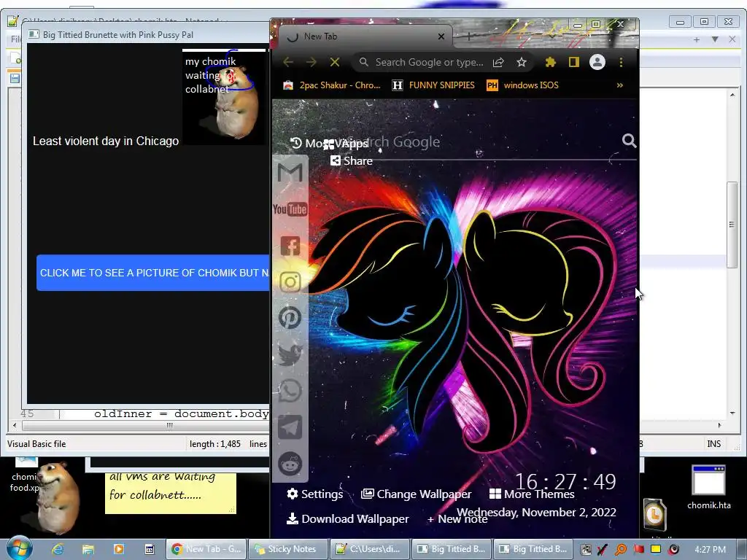
Task: Click Notepad++ scroll-right arrow
Action: (x=719, y=425)
